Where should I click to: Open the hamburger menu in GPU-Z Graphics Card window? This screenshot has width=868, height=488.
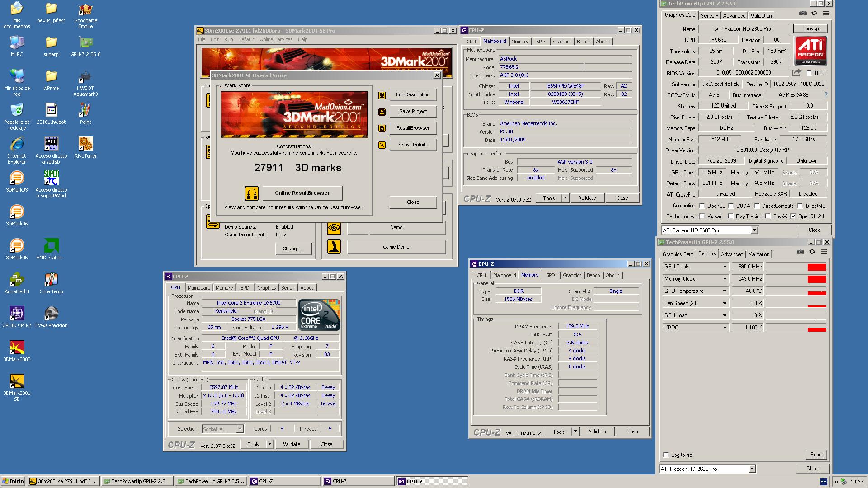click(x=826, y=14)
